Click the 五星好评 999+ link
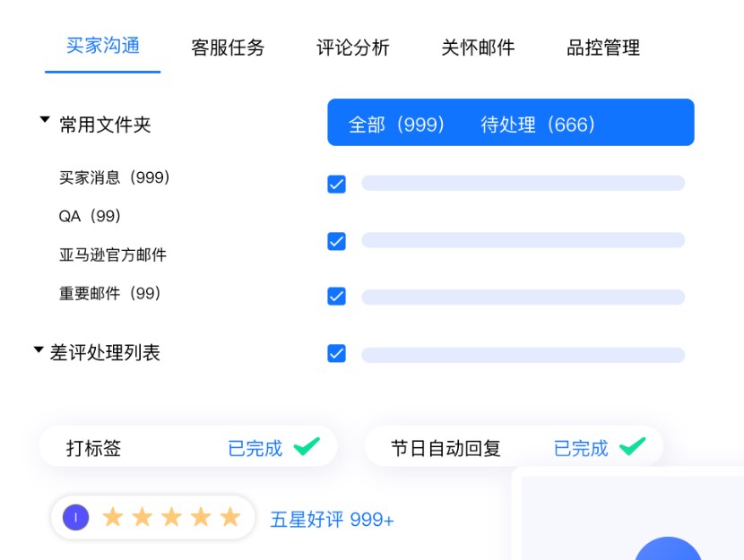This screenshot has height=560, width=744. (332, 520)
